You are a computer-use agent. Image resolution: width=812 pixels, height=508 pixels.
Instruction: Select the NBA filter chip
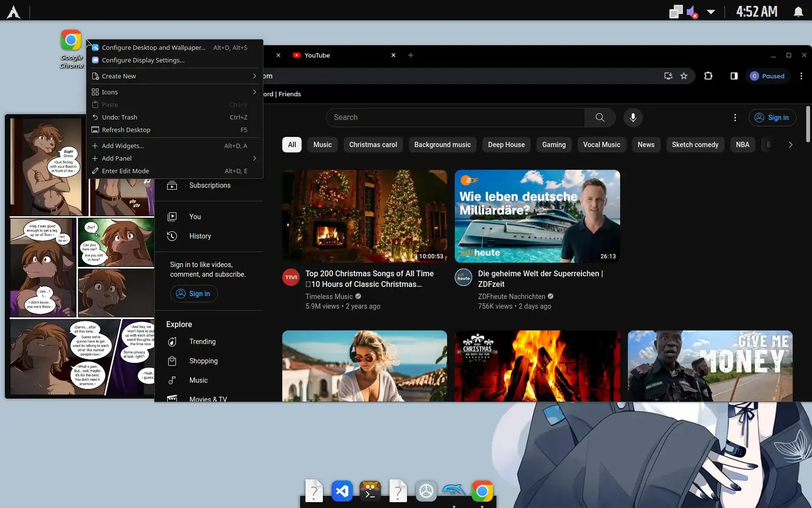(743, 145)
